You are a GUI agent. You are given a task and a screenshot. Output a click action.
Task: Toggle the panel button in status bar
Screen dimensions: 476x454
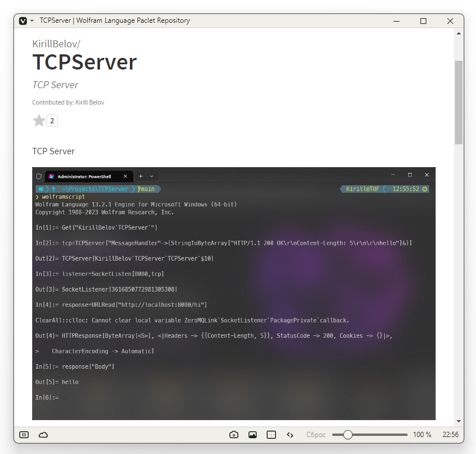(24, 435)
